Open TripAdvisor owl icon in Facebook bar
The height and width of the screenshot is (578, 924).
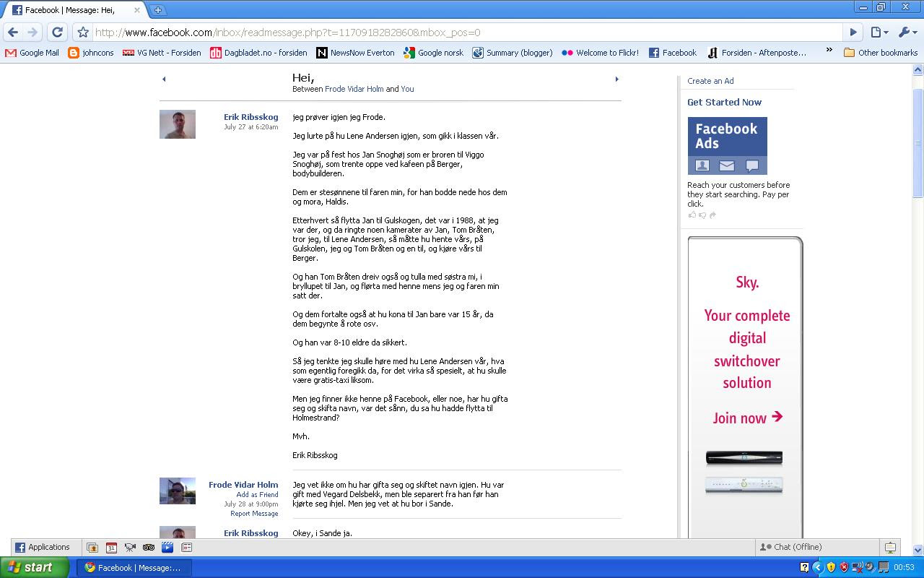[x=149, y=548]
